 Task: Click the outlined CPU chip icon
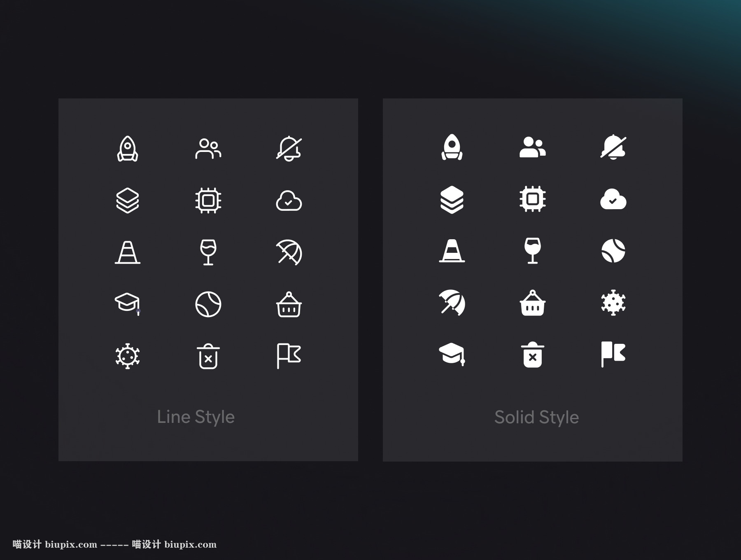pos(208,201)
